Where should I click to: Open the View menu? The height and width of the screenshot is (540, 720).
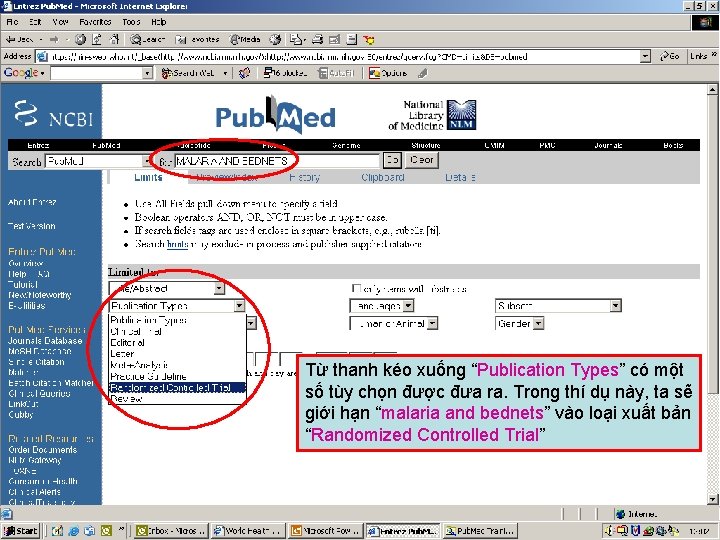(x=60, y=22)
